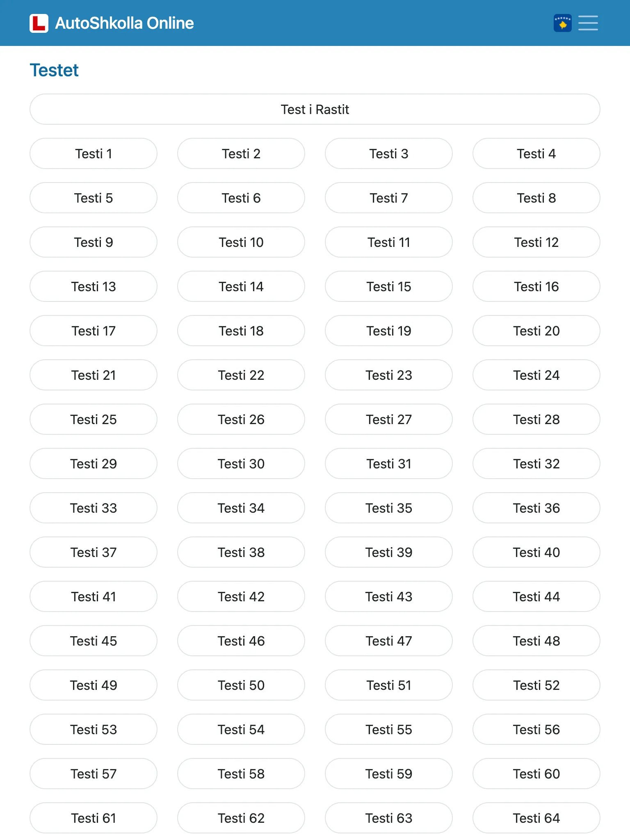The image size is (630, 840).
Task: Launch Testi 7
Action: click(x=389, y=198)
